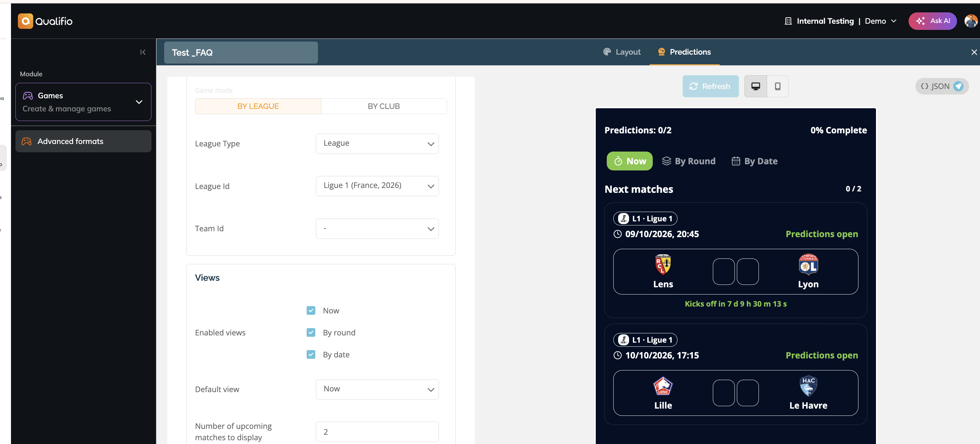Open Advanced formats in the sidebar
The width and height of the screenshot is (980, 444).
(83, 141)
